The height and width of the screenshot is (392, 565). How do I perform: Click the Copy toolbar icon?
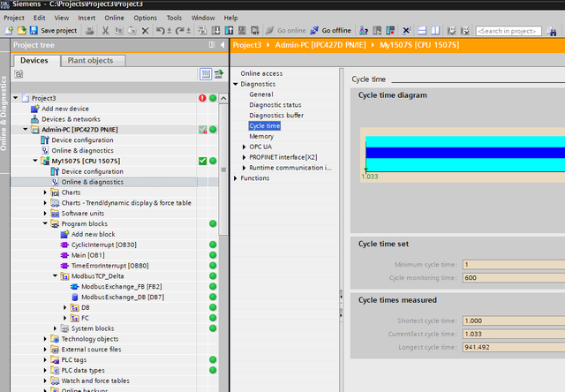118,31
